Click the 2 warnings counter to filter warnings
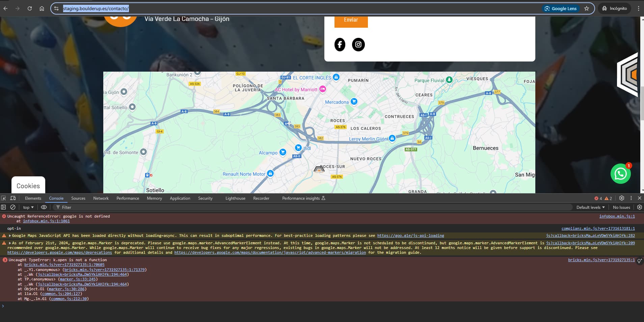The height and width of the screenshot is (322, 644). 609,198
